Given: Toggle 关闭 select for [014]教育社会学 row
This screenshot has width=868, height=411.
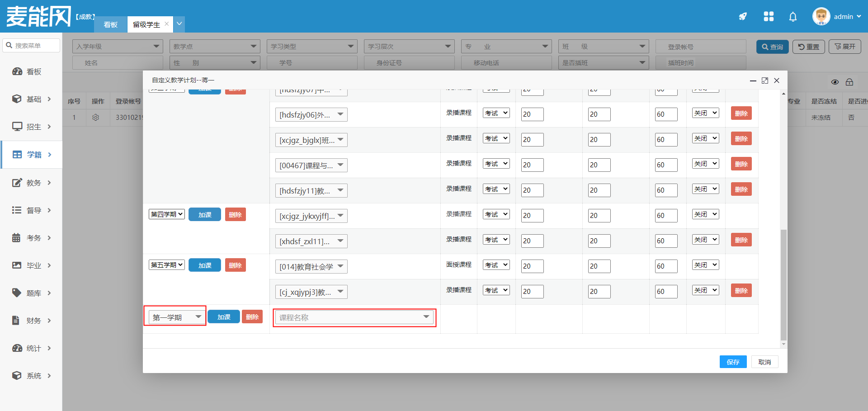Looking at the screenshot, I should pos(705,265).
